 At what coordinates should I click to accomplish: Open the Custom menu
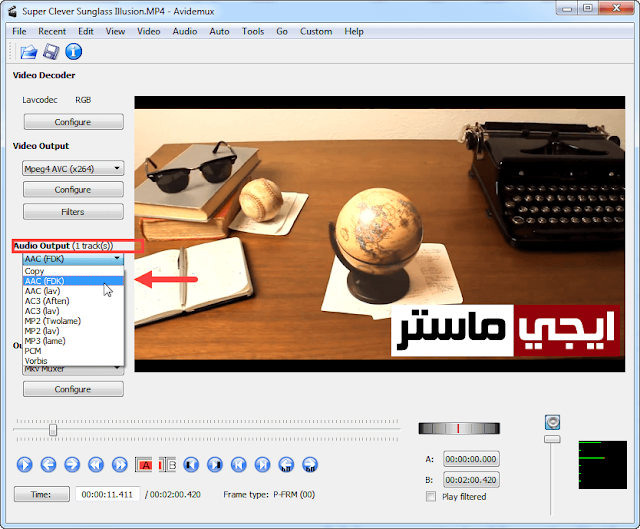[316, 31]
